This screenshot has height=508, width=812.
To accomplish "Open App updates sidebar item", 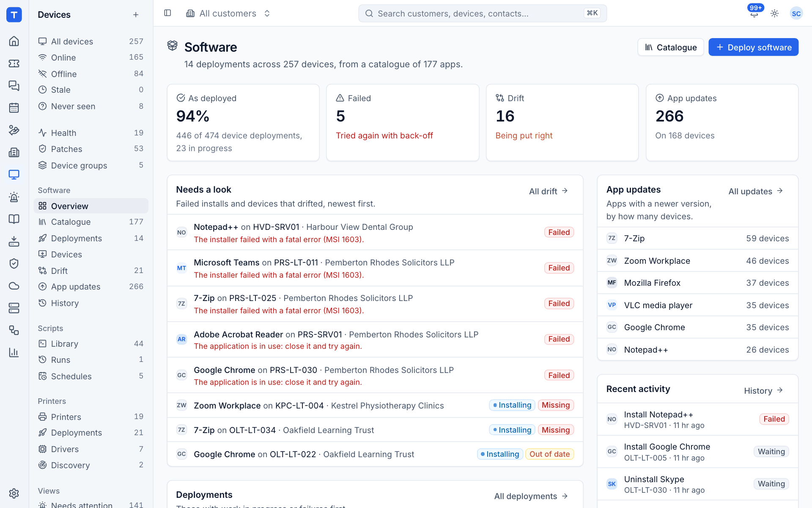I will pos(91,287).
